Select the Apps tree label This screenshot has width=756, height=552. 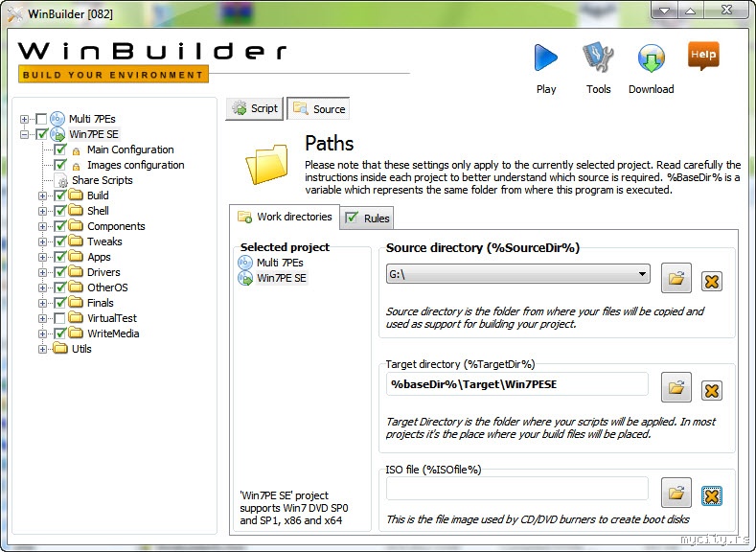99,257
